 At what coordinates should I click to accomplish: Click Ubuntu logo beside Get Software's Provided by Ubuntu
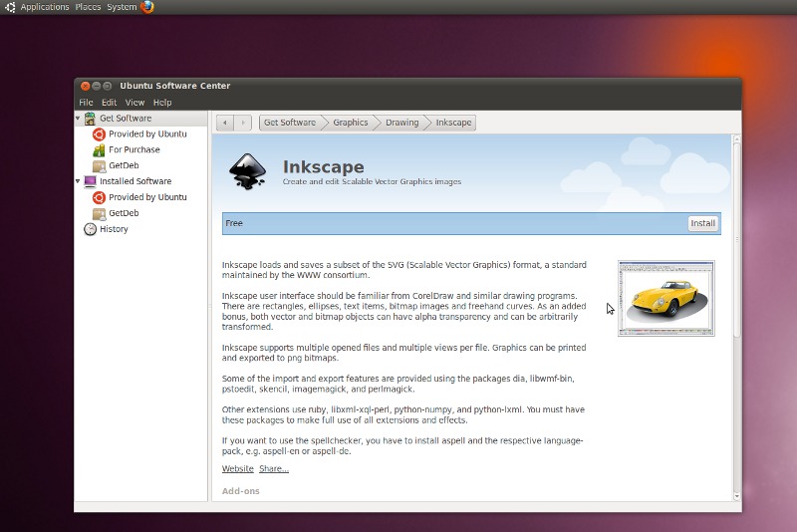point(99,134)
